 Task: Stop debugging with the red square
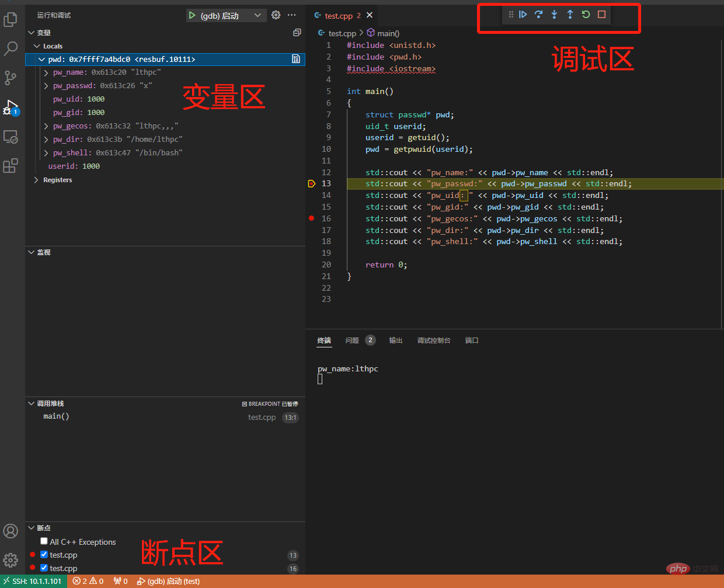[x=601, y=15]
